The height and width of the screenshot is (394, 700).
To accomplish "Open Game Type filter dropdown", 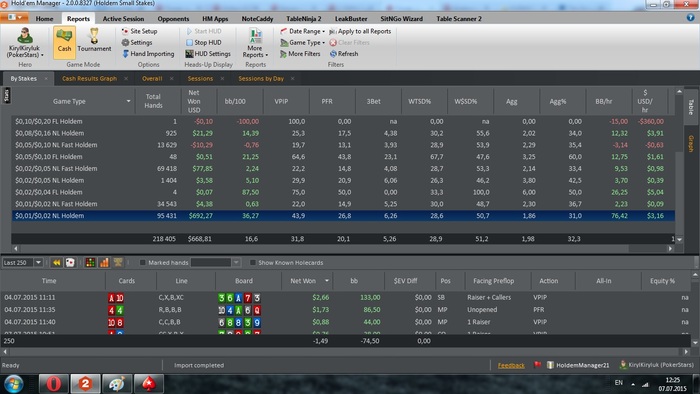I will click(x=302, y=42).
